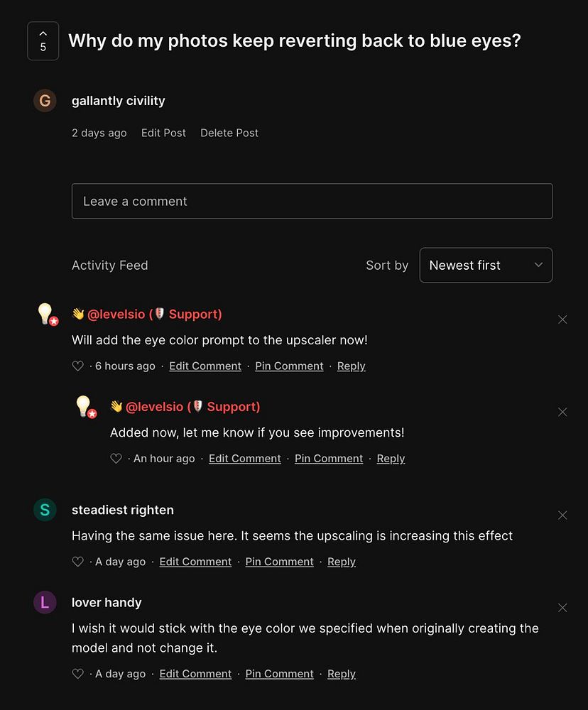Screen dimensions: 588x710
Task: Like the 'Will add the eye color' comment
Action: point(78,366)
